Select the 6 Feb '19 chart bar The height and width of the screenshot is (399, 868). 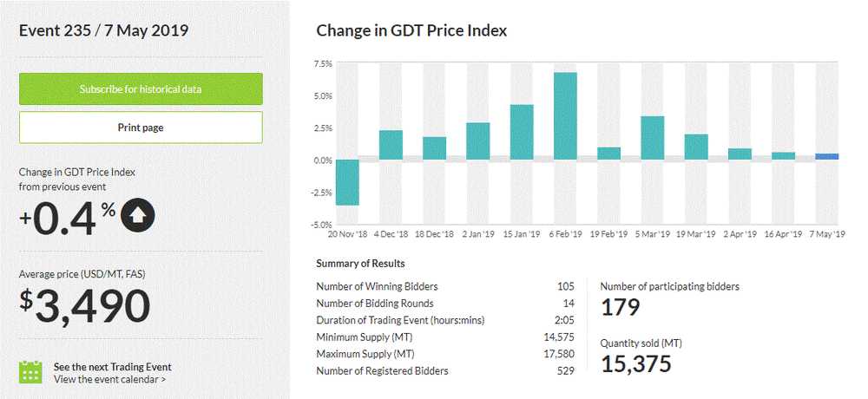(x=565, y=116)
